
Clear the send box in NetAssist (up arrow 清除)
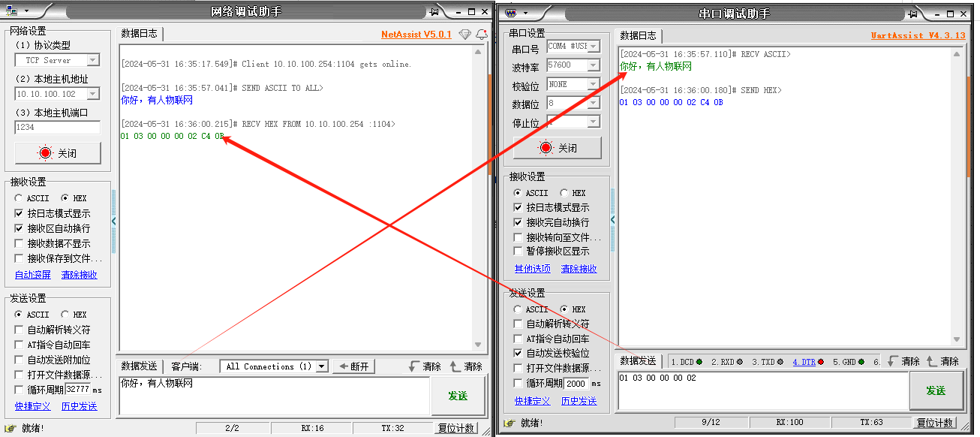tap(466, 366)
